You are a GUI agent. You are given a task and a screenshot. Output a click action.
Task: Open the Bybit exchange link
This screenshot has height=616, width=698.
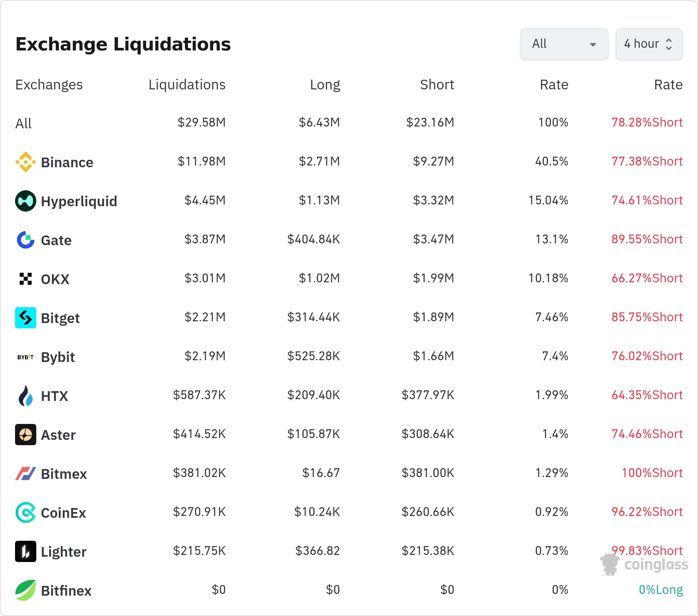pyautogui.click(x=58, y=357)
